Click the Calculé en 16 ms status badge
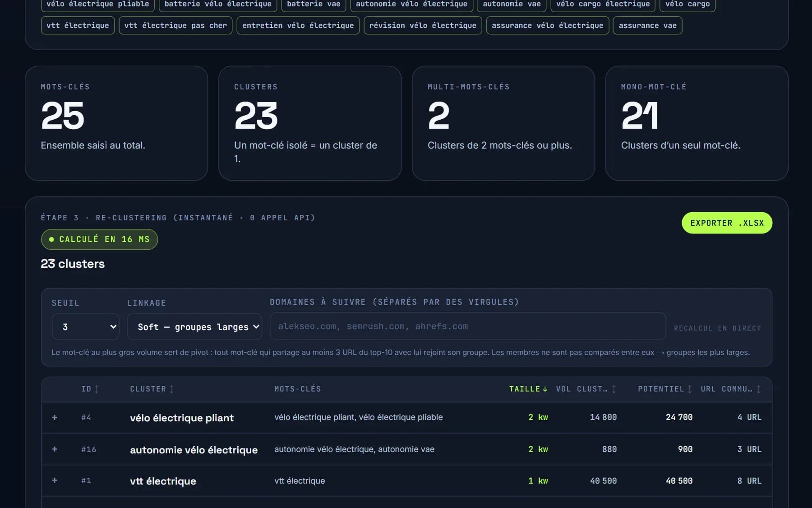 click(99, 239)
